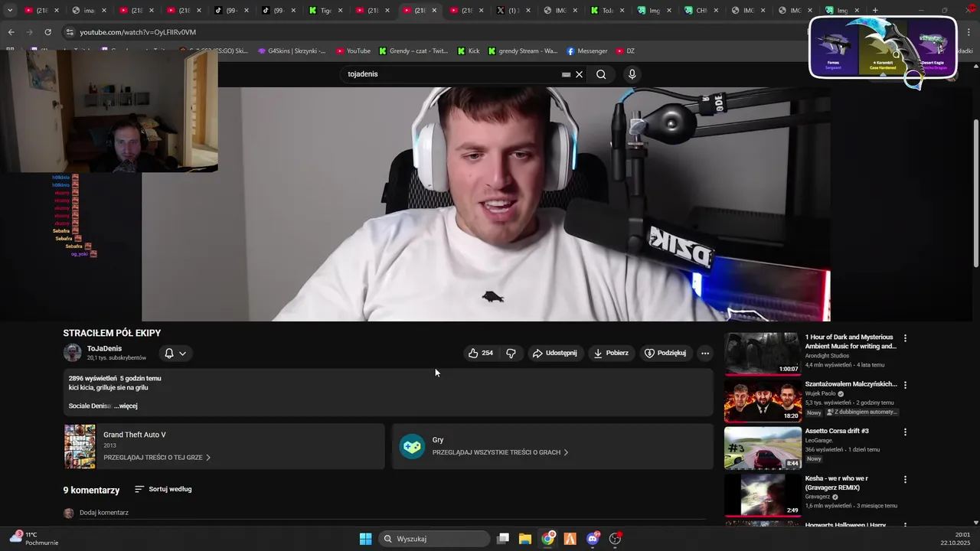The width and height of the screenshot is (980, 551).
Task: Open the three-dot more actions menu
Action: 705,353
